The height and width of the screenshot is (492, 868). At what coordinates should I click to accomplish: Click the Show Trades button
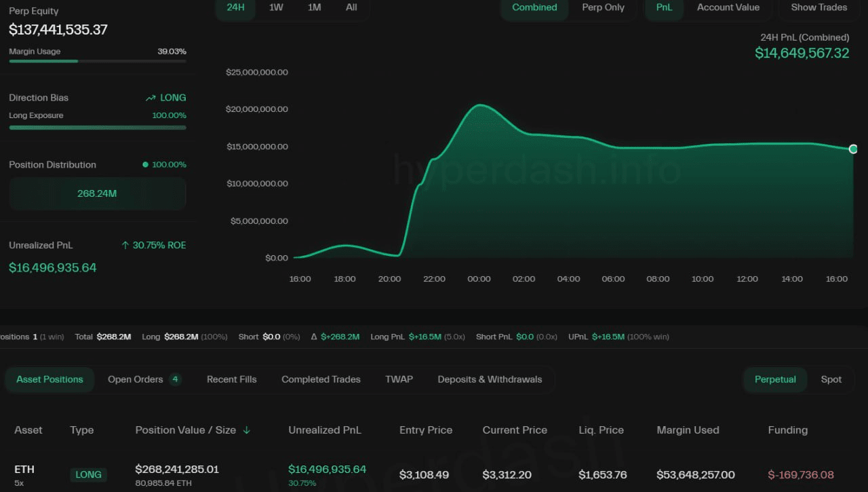[818, 7]
